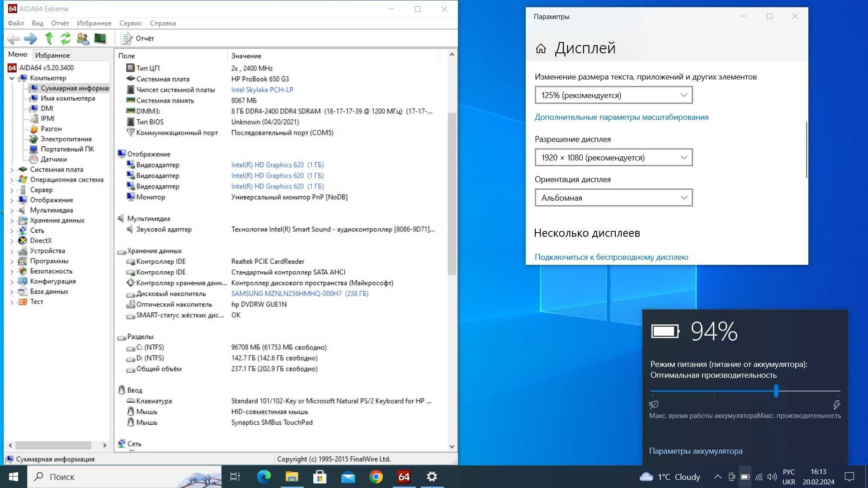Expand the Отображение tree node

[x=12, y=200]
